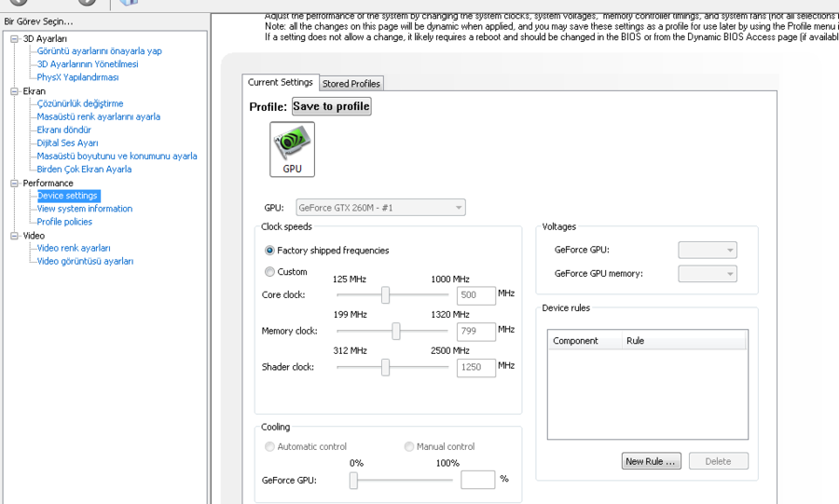
Task: Open Video görüntüsü ayarları page
Action: click(x=85, y=262)
